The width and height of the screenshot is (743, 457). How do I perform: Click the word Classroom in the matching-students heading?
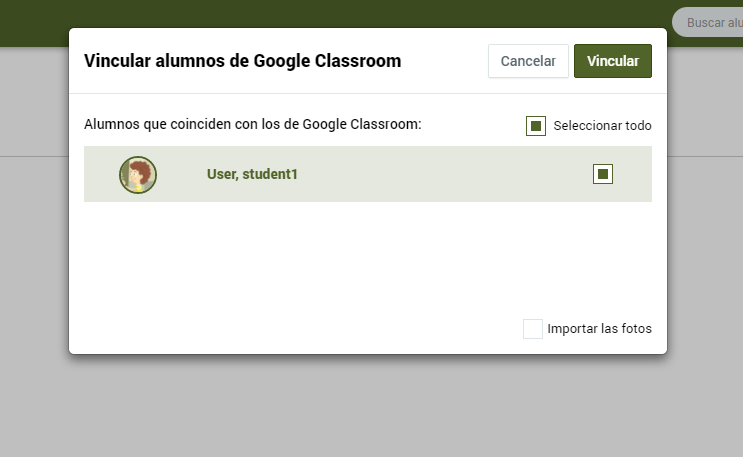(386, 124)
